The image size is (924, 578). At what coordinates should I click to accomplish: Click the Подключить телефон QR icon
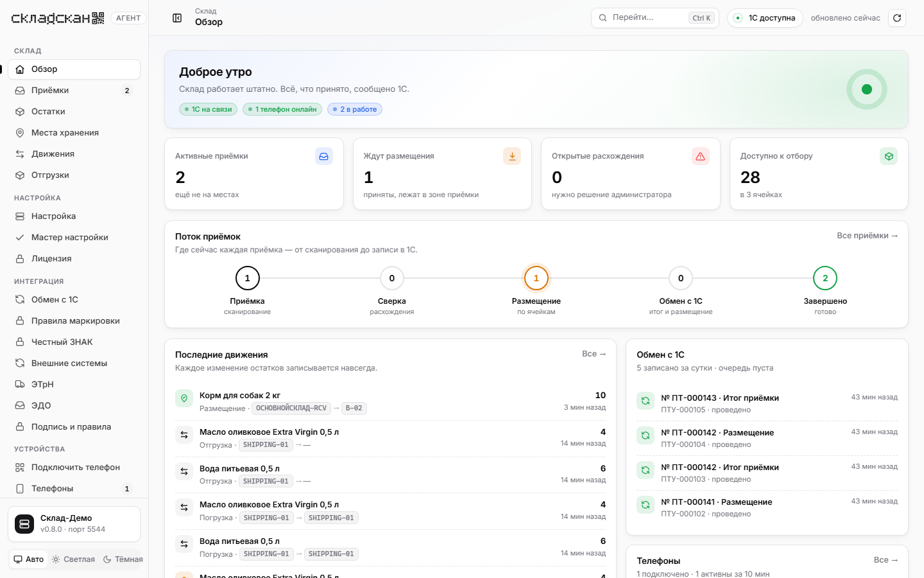pos(20,468)
